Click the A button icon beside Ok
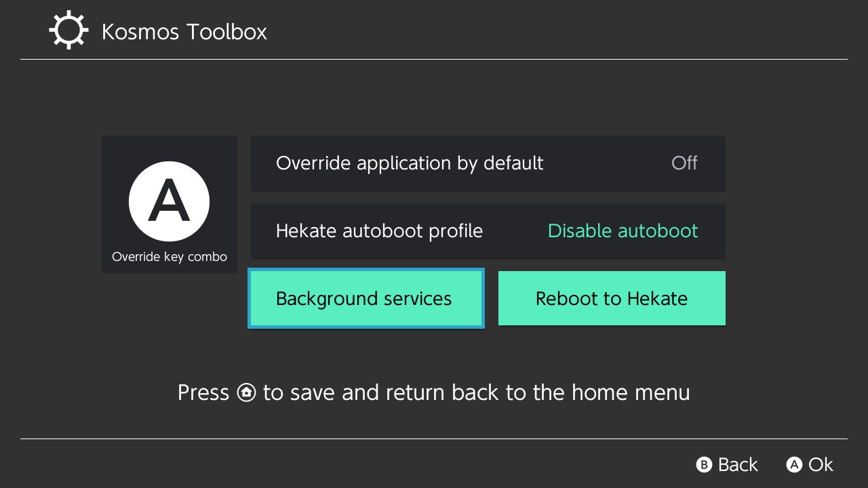 (794, 465)
